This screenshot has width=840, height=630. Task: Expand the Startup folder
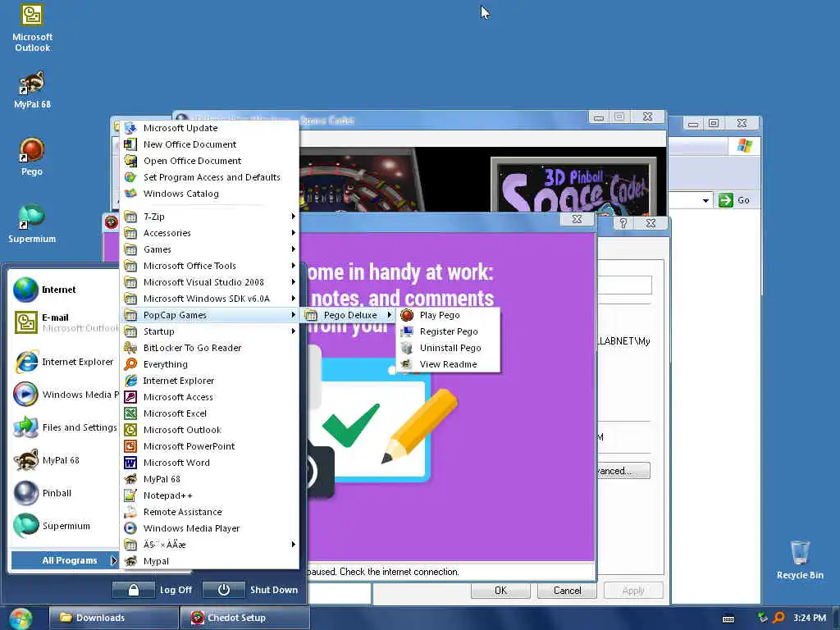[210, 331]
